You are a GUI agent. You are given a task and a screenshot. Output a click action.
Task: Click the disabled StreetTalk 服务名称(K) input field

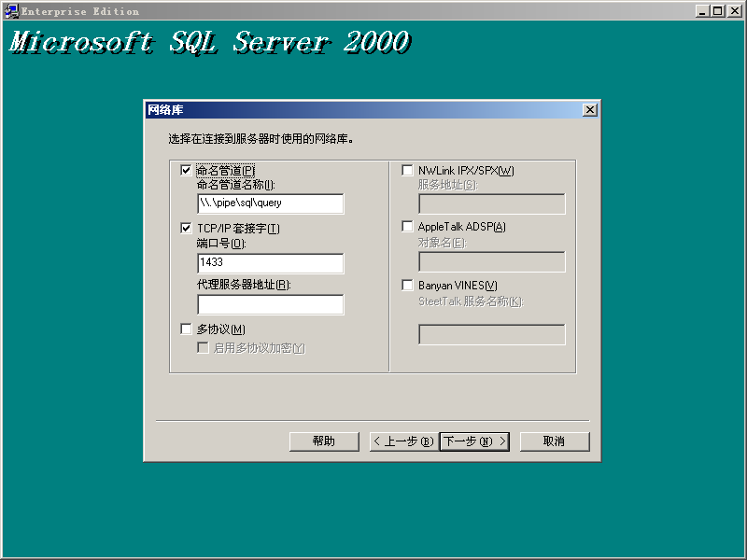point(492,334)
